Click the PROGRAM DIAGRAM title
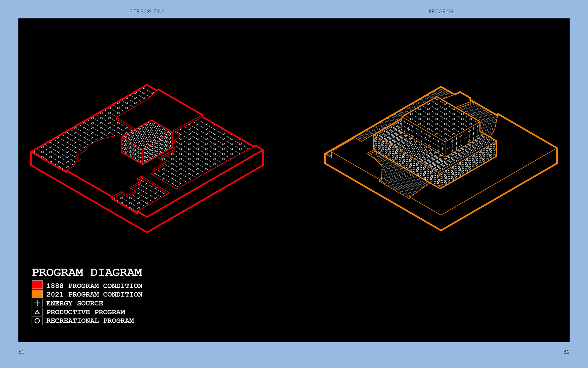Viewport: 588px width, 368px height. coord(87,272)
